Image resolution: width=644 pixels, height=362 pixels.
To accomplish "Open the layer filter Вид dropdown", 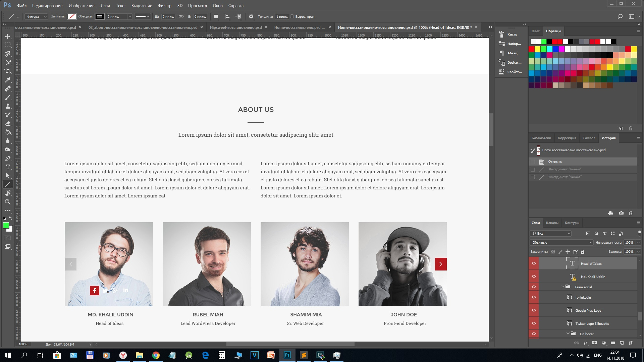I will coord(551,233).
